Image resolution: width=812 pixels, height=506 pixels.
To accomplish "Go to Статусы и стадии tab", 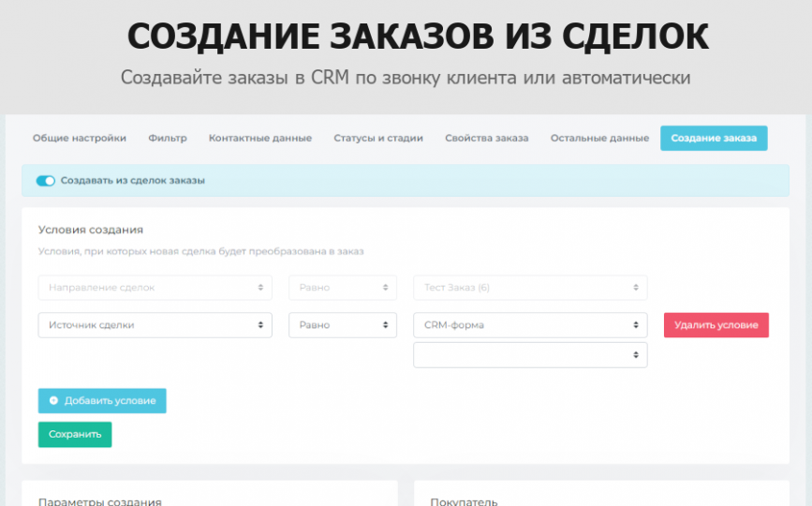I will pyautogui.click(x=378, y=139).
